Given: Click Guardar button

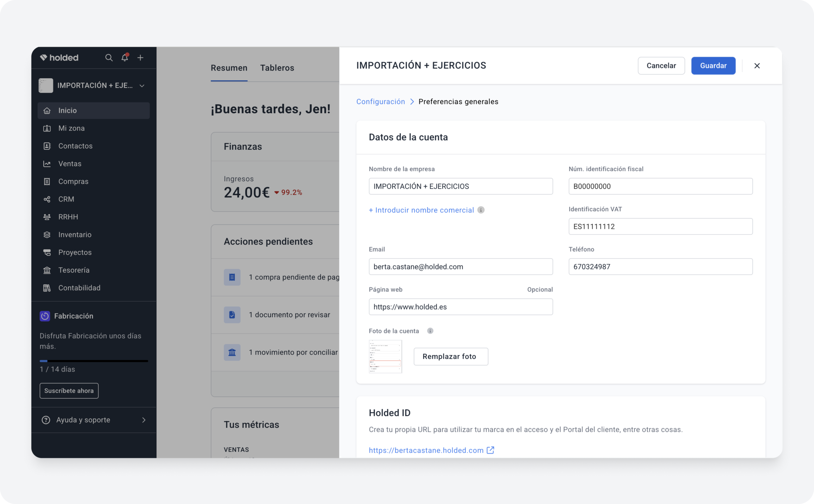Looking at the screenshot, I should 713,66.
